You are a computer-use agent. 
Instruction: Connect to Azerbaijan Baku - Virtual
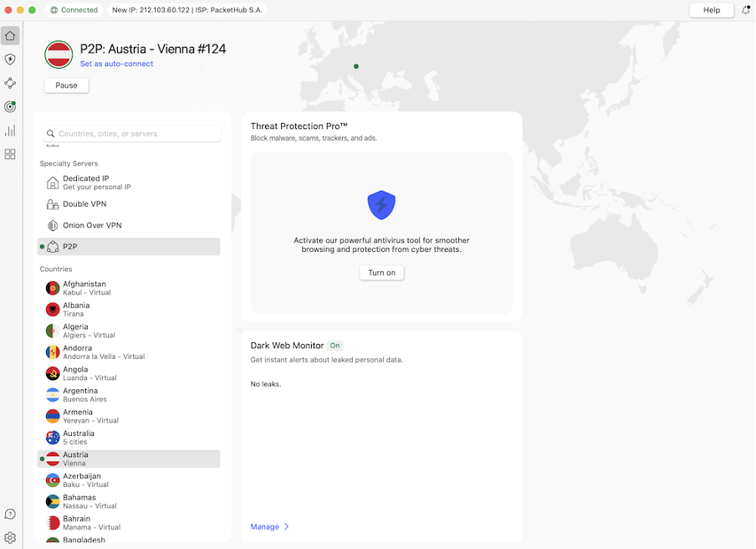129,480
